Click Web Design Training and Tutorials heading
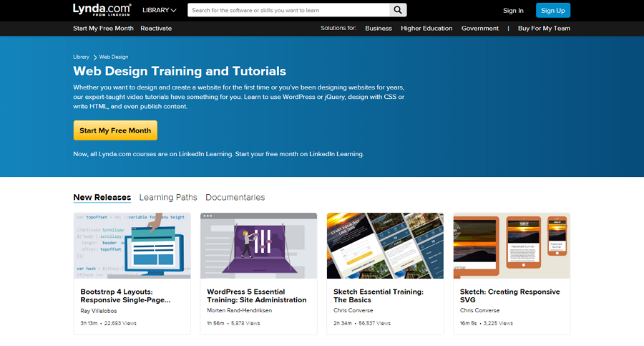Viewport: 644px width, 346px height. click(x=180, y=71)
